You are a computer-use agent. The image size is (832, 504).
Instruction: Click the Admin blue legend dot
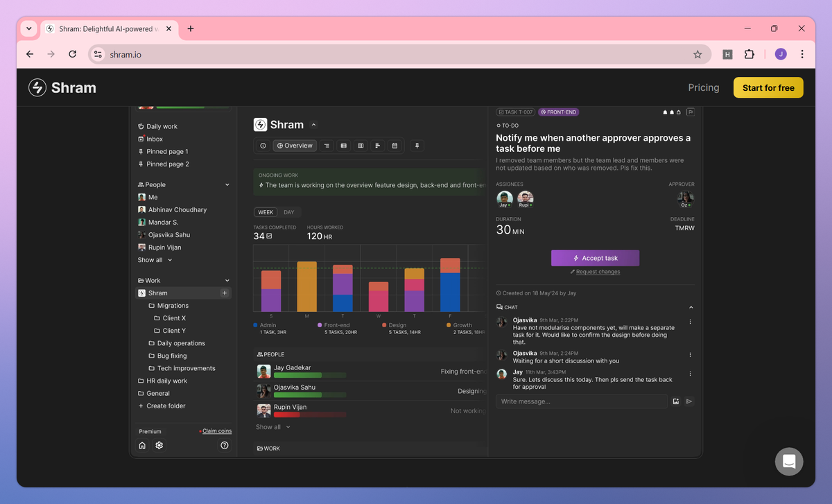click(256, 324)
